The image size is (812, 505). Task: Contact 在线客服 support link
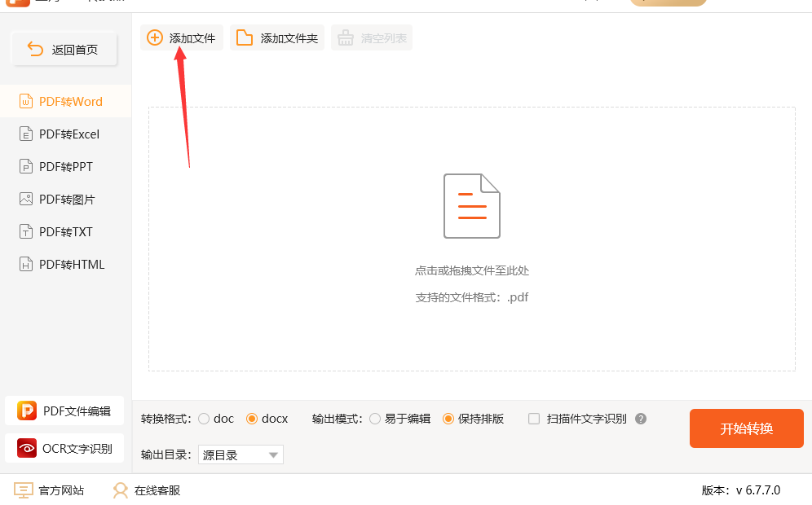click(x=147, y=490)
